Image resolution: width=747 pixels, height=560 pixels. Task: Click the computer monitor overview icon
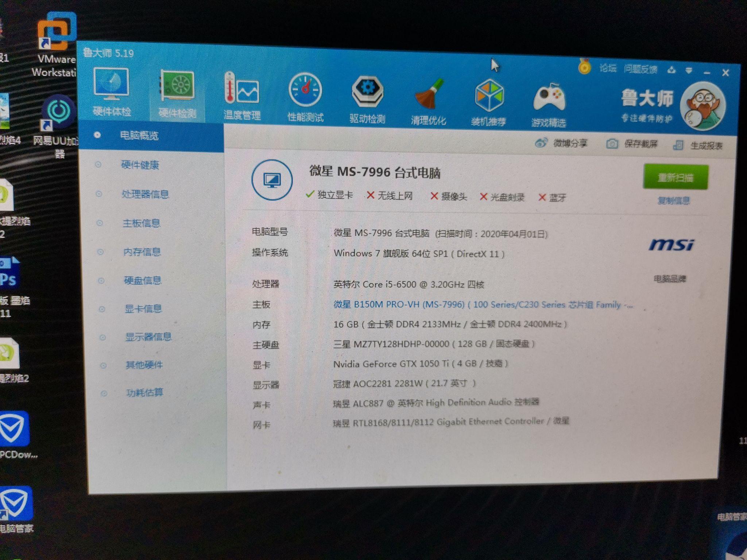click(272, 180)
